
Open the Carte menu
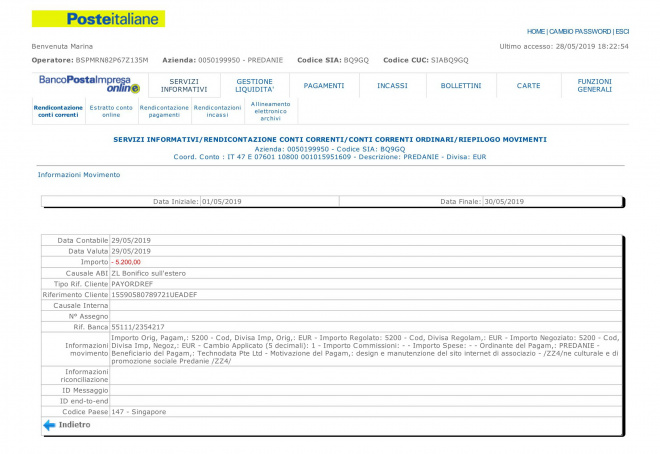pos(528,85)
